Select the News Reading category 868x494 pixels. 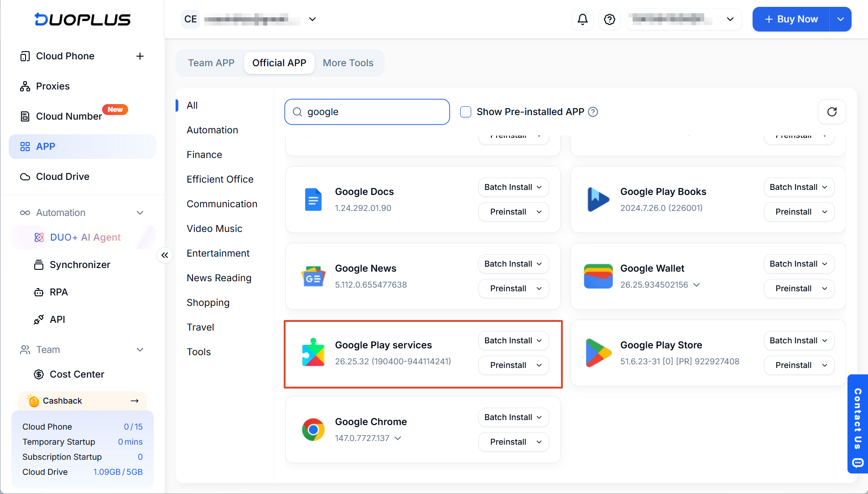pos(219,278)
